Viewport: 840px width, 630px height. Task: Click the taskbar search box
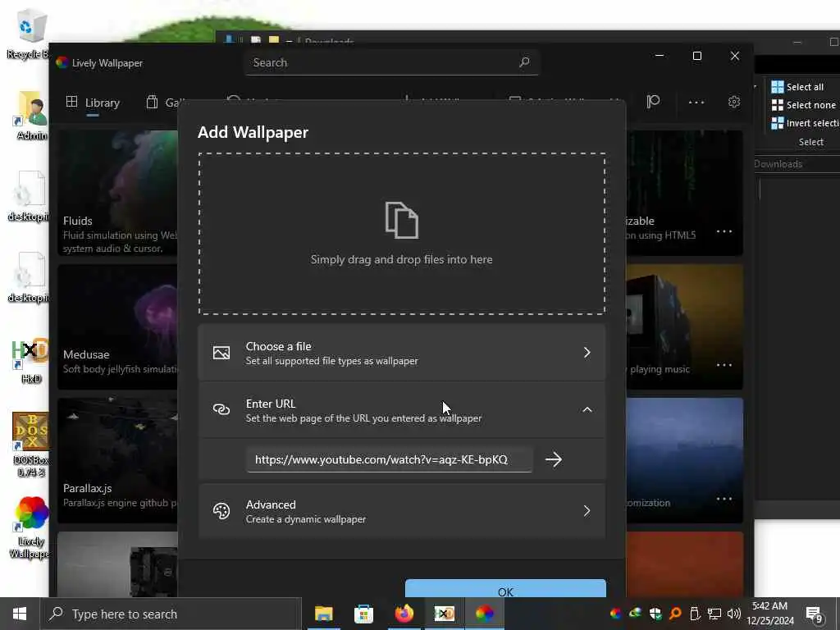pos(171,614)
